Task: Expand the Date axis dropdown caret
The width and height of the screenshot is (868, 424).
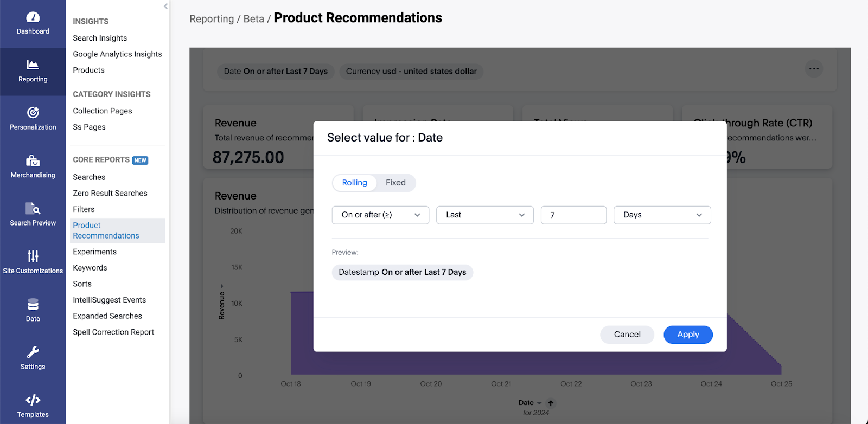Action: click(x=539, y=403)
